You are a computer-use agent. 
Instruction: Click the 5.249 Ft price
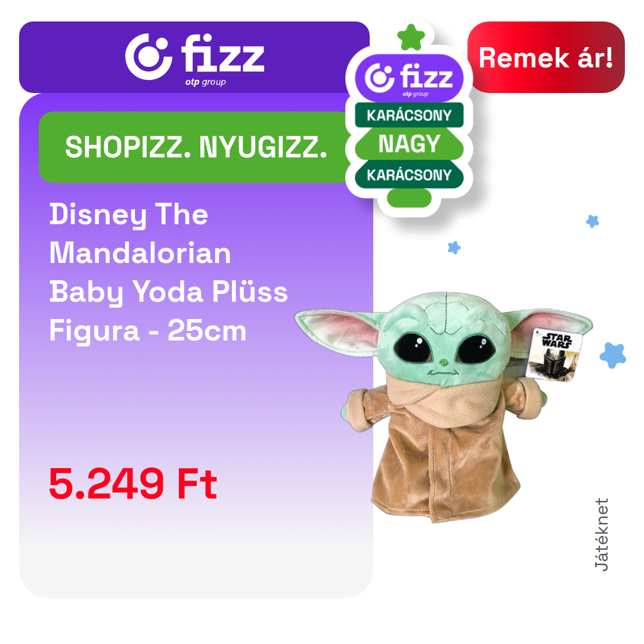(132, 484)
